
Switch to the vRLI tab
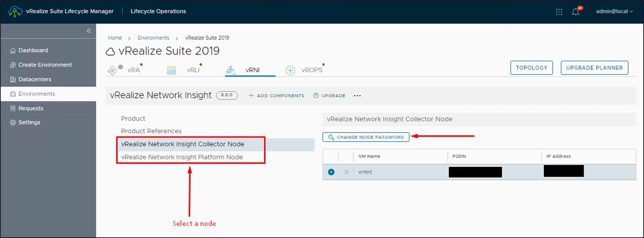[x=193, y=70]
